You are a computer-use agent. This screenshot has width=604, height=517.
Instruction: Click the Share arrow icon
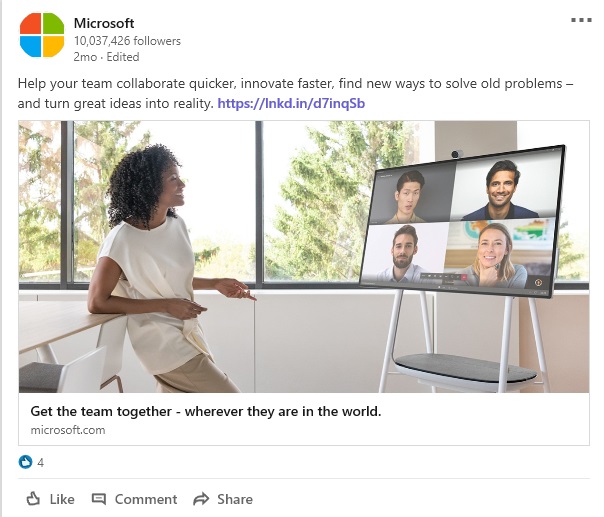(x=201, y=499)
